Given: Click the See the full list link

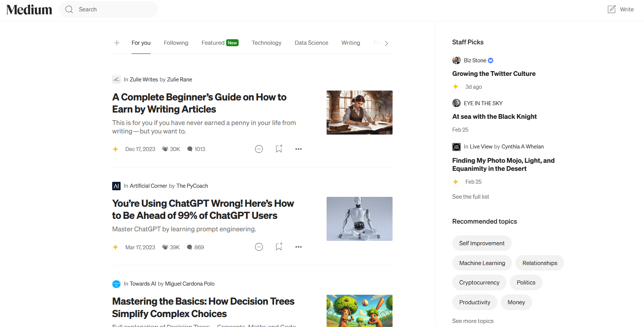Looking at the screenshot, I should (471, 196).
